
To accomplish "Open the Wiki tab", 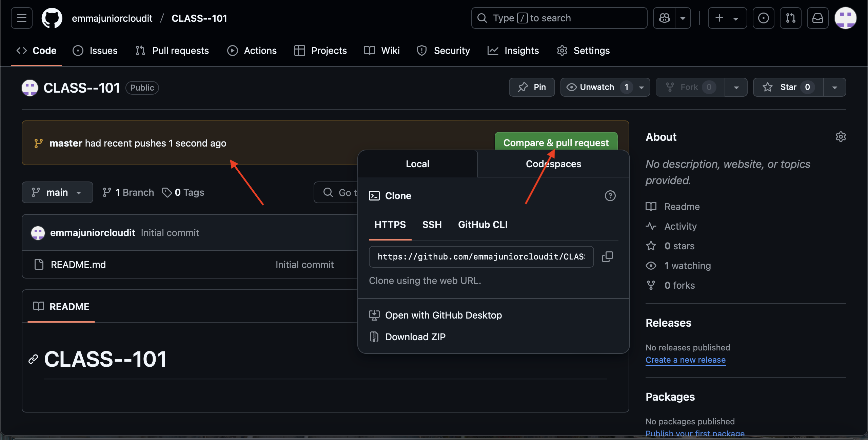I will [382, 51].
